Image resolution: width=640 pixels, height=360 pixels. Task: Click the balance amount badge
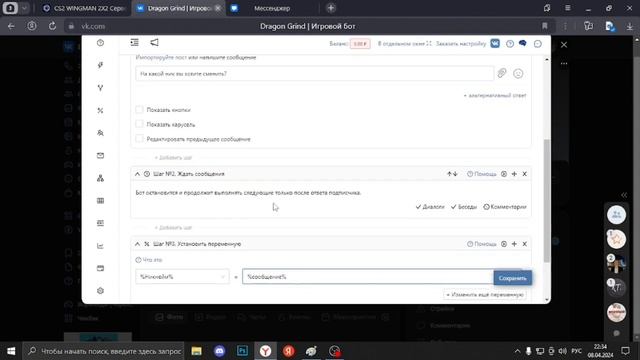point(360,44)
